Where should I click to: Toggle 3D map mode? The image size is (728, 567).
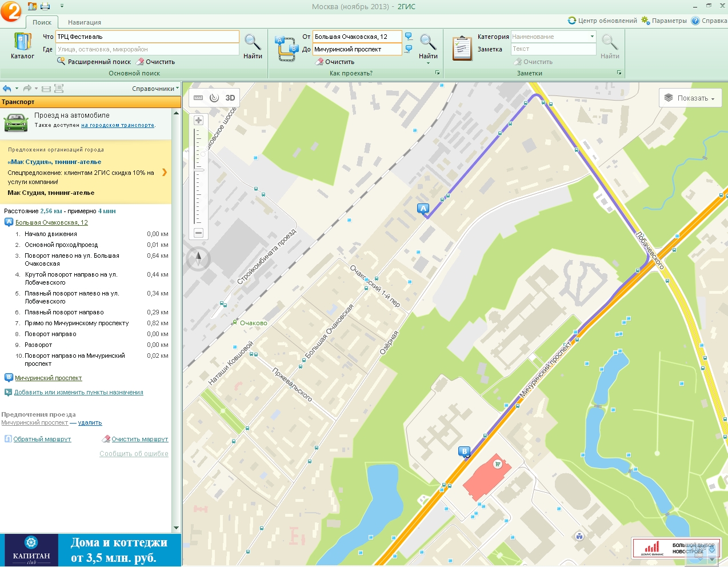[x=230, y=98]
